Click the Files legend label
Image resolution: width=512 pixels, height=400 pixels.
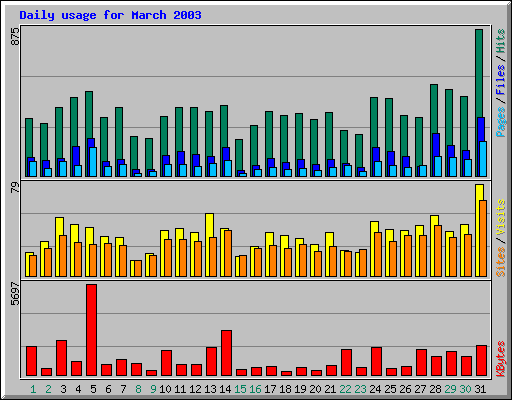pyautogui.click(x=501, y=80)
